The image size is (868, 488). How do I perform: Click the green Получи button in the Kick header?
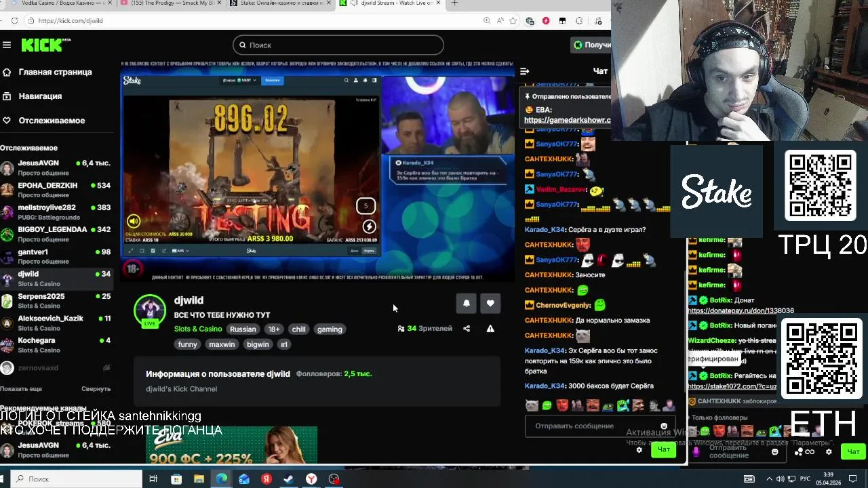(592, 45)
